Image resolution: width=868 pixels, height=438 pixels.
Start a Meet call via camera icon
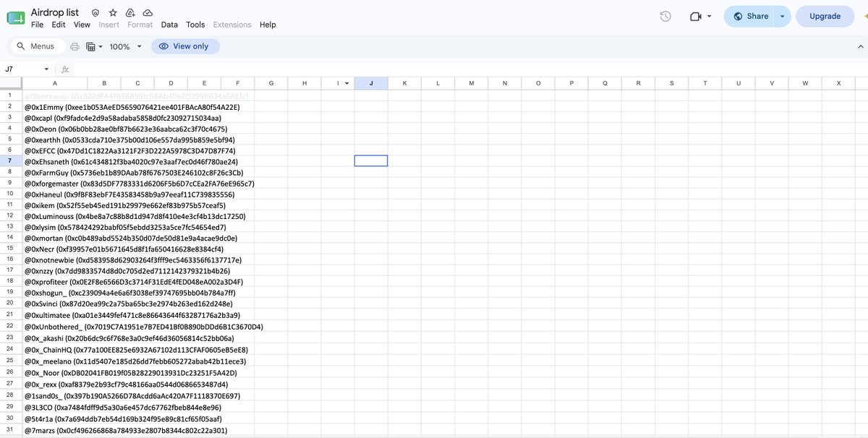point(696,16)
